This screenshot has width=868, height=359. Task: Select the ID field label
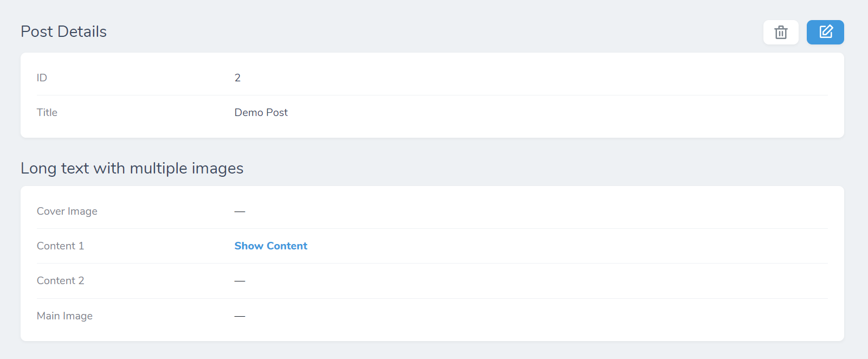click(x=42, y=78)
